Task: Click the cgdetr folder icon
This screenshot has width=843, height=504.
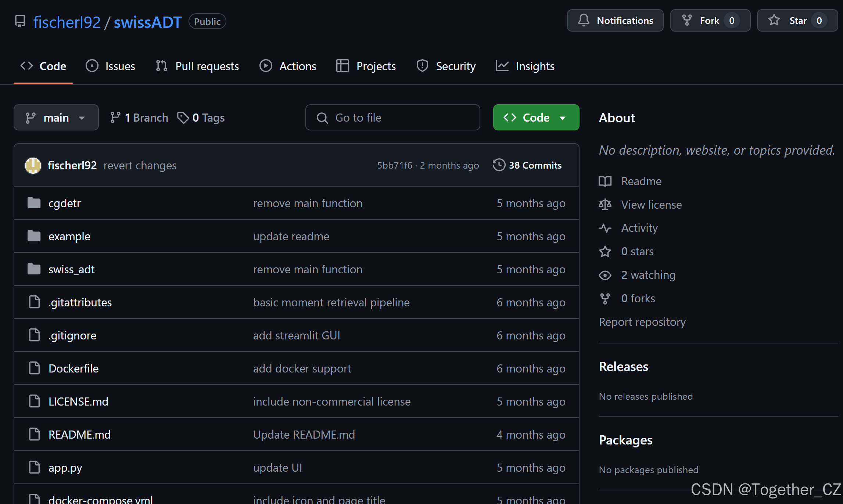Action: click(34, 203)
